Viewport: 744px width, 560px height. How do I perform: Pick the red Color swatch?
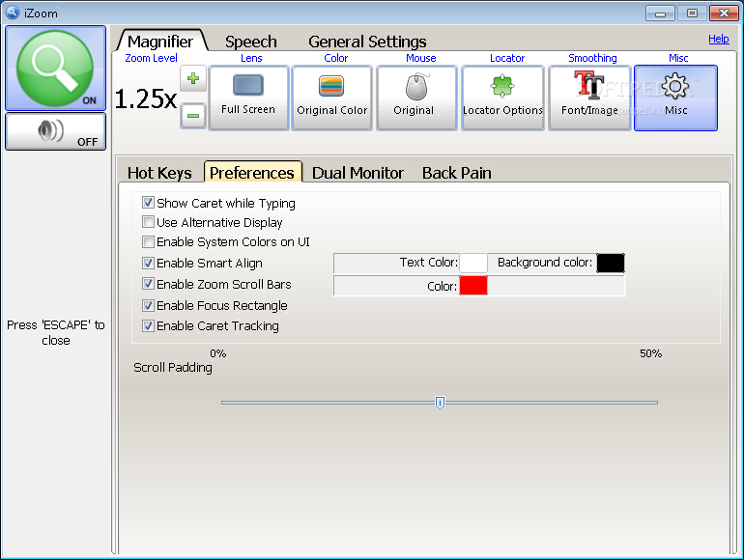pos(473,286)
